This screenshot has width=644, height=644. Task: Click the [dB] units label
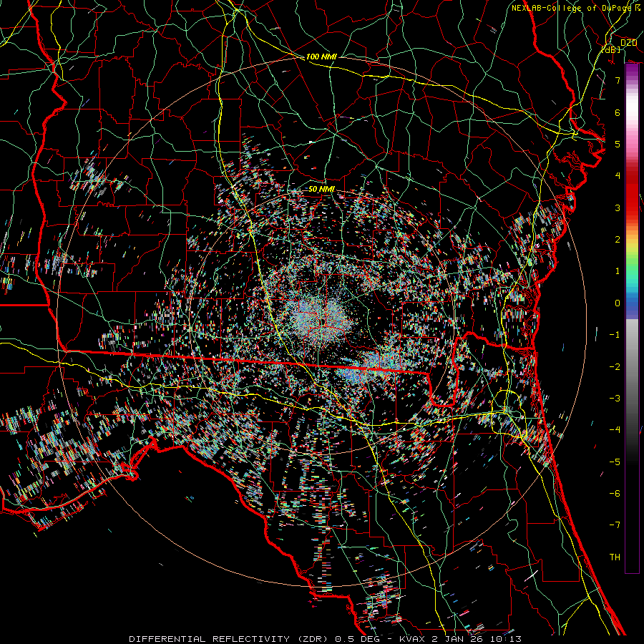coord(611,49)
